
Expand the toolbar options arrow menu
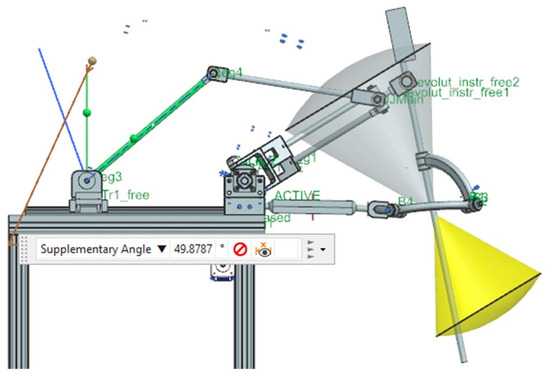(x=323, y=250)
